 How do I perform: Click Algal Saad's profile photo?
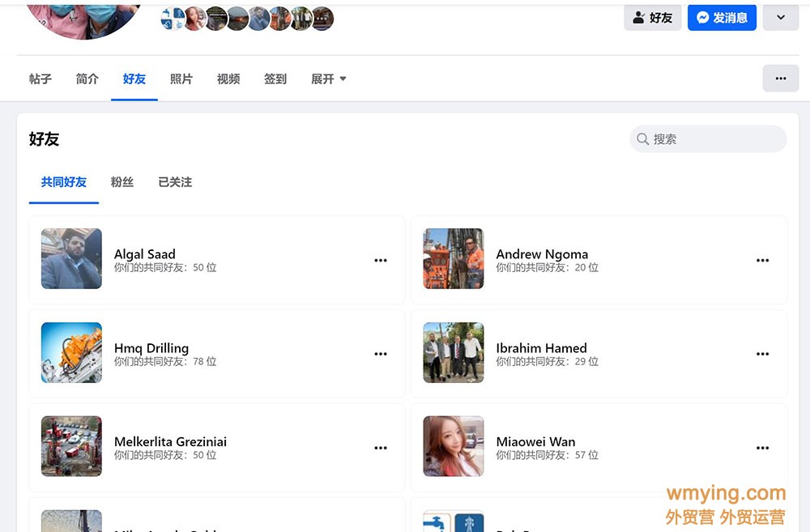click(x=71, y=258)
